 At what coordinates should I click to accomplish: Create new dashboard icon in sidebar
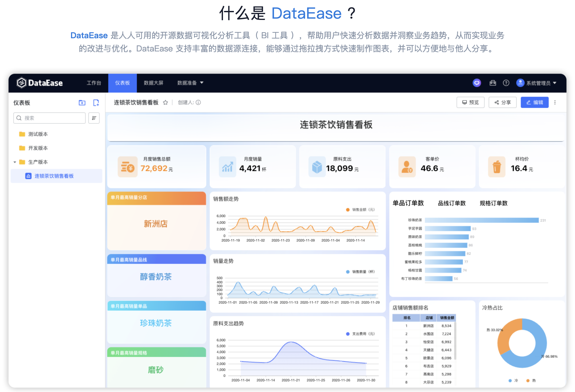(96, 103)
